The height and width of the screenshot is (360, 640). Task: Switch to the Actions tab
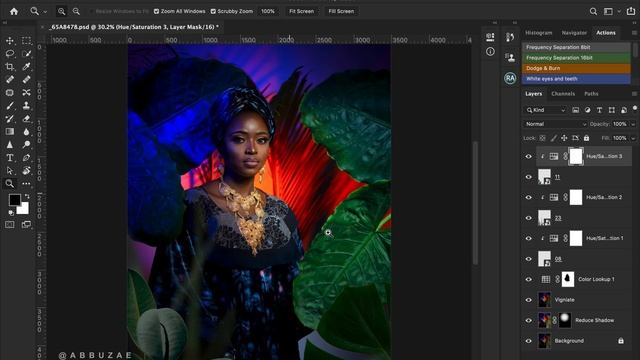606,33
